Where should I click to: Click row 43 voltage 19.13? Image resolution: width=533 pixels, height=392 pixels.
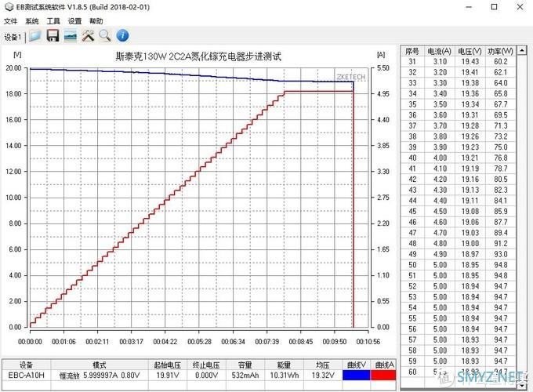tap(470, 190)
